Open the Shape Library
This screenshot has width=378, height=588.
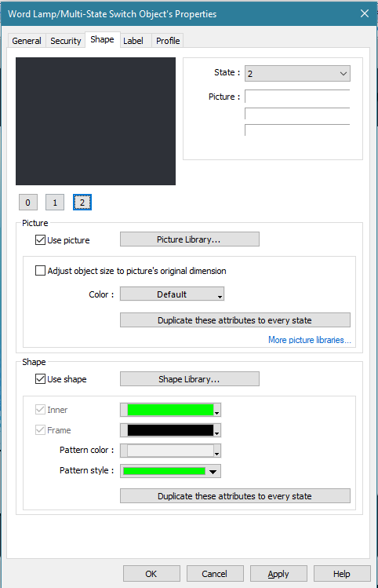[190, 378]
